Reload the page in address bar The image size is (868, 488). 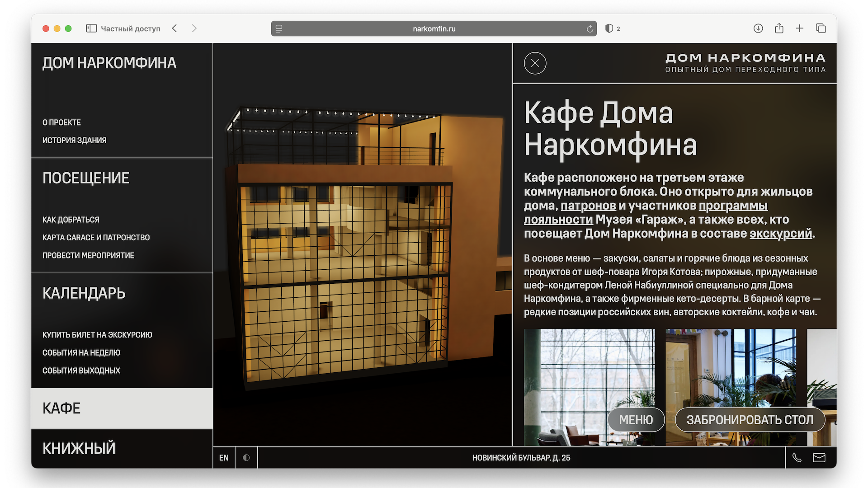(590, 29)
